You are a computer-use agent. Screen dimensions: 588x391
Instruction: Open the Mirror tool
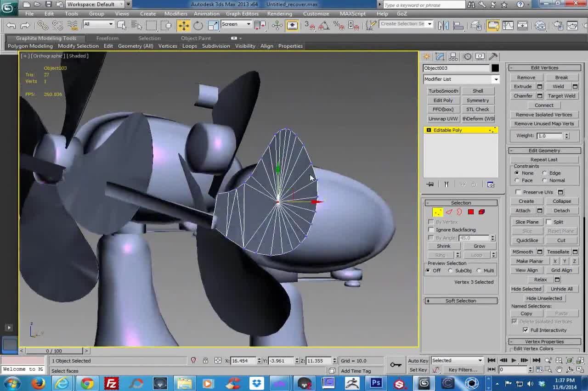pyautogui.click(x=443, y=26)
